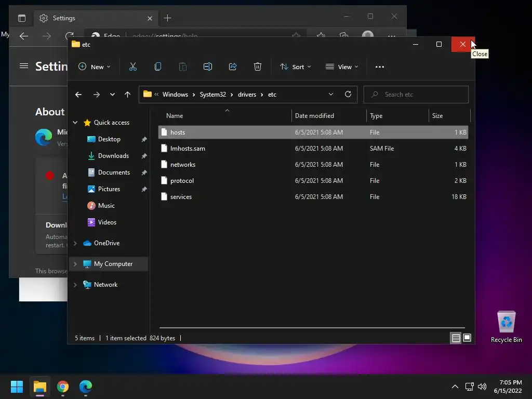Open File Explorer from the taskbar
532x399 pixels.
[39, 387]
